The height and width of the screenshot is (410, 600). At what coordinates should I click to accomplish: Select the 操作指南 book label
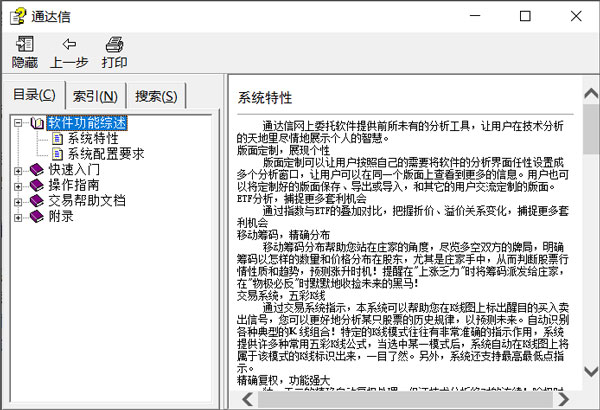click(74, 185)
